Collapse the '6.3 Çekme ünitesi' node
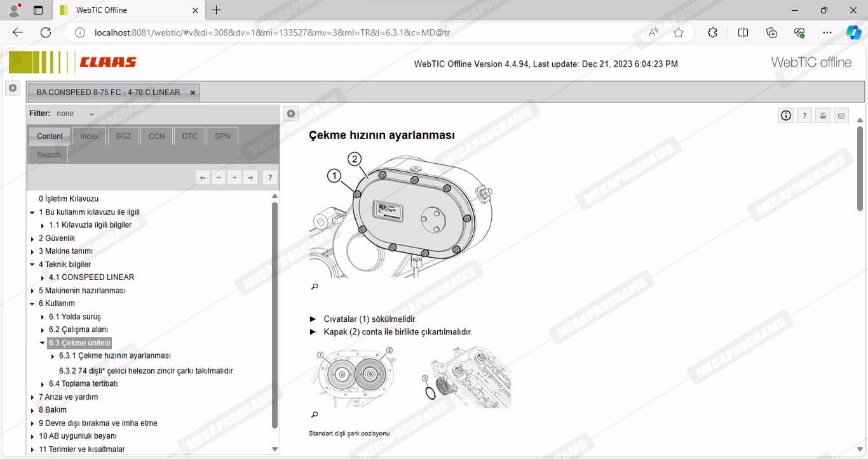Screen dimensions: 868x459 coord(43,343)
